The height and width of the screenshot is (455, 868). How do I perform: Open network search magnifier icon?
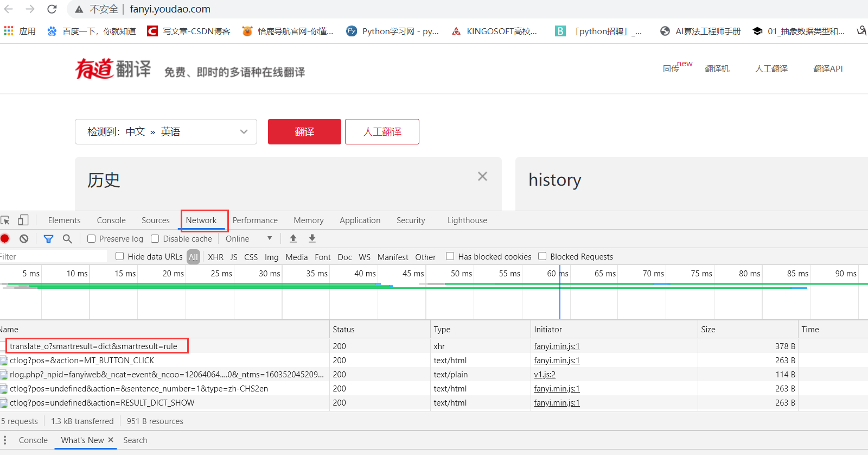click(67, 238)
